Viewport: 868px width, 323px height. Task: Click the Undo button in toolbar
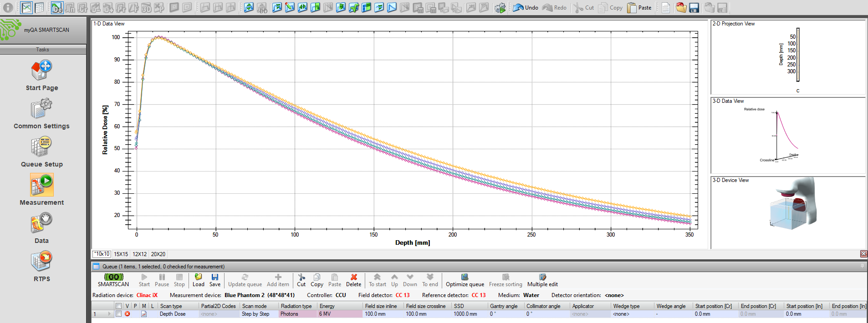point(526,8)
